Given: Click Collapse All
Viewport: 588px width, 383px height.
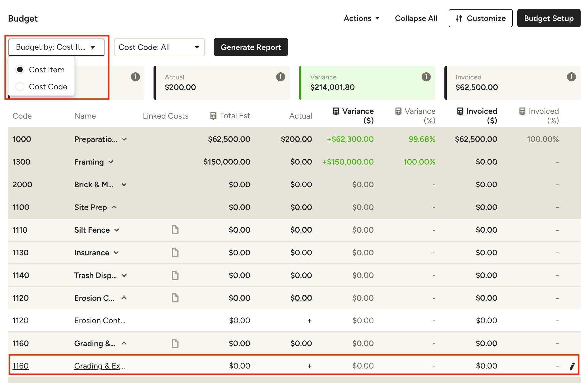Looking at the screenshot, I should pyautogui.click(x=416, y=18).
